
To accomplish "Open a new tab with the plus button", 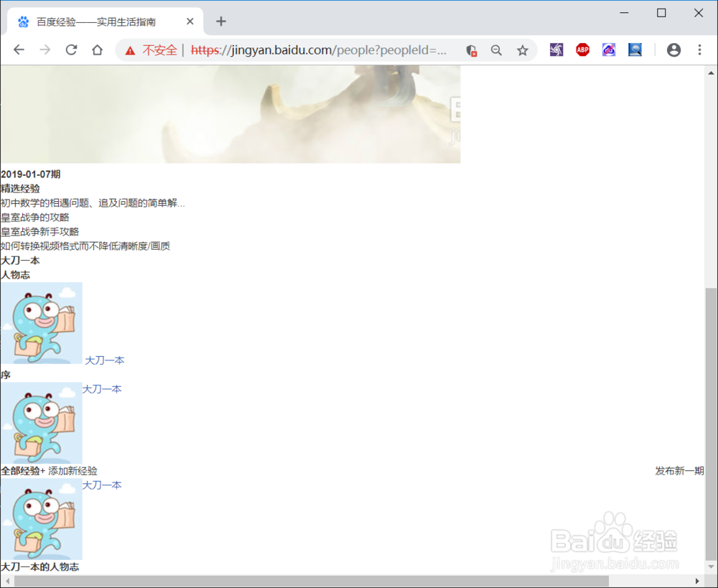I will [x=220, y=22].
